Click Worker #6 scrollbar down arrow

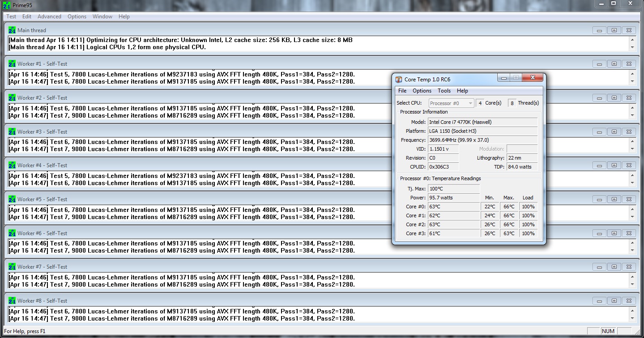(632, 251)
